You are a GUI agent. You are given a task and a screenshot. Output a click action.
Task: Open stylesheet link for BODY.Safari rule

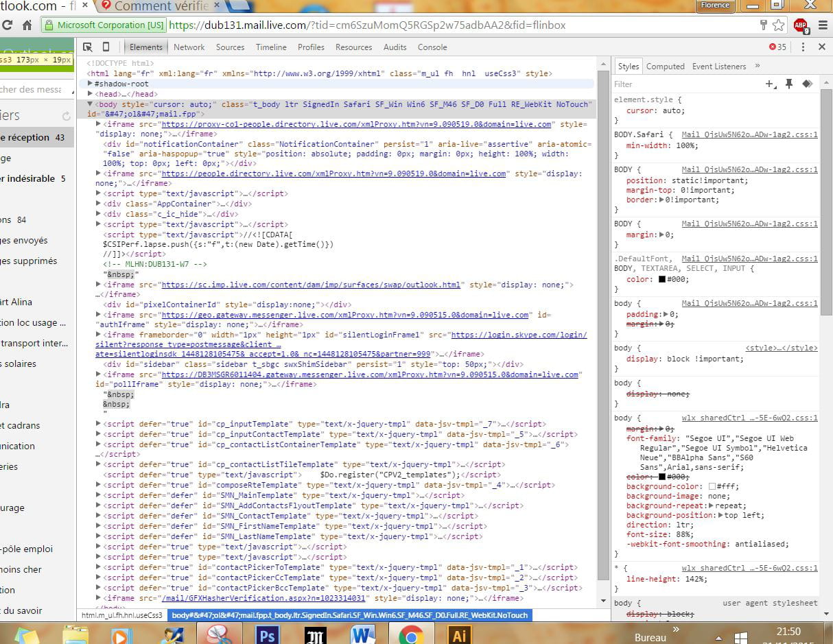[749, 135]
